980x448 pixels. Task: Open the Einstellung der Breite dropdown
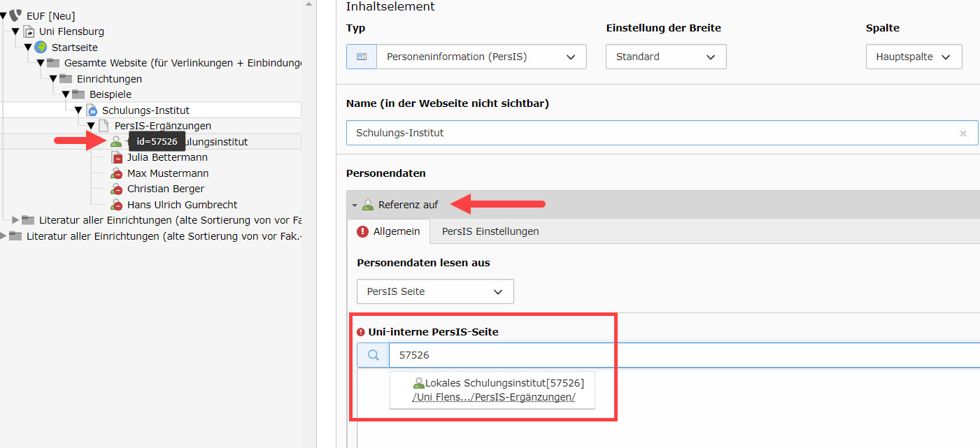[665, 57]
